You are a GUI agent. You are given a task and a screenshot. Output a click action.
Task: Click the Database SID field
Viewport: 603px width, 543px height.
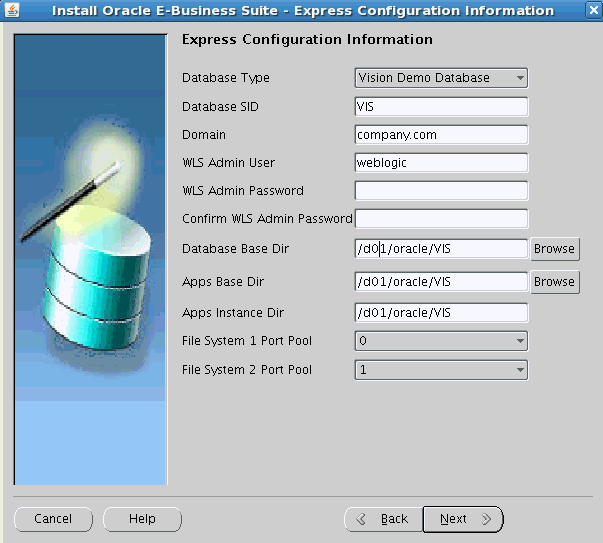[x=441, y=107]
